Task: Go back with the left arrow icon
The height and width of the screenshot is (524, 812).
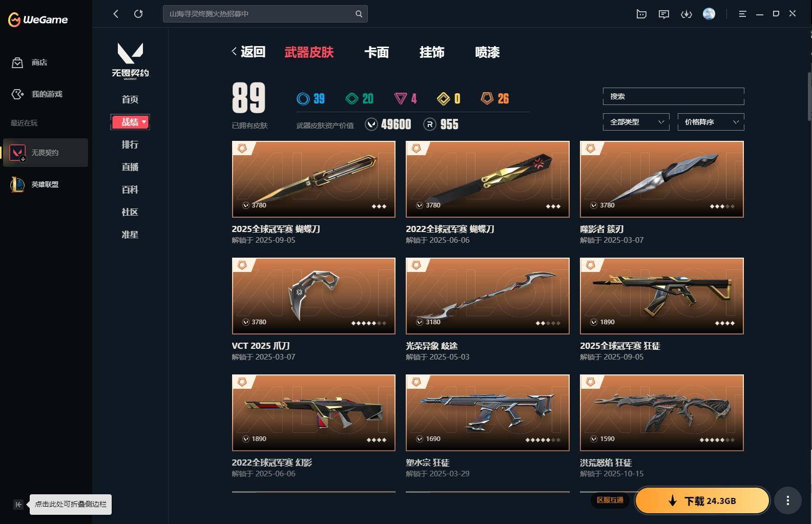Action: click(116, 14)
